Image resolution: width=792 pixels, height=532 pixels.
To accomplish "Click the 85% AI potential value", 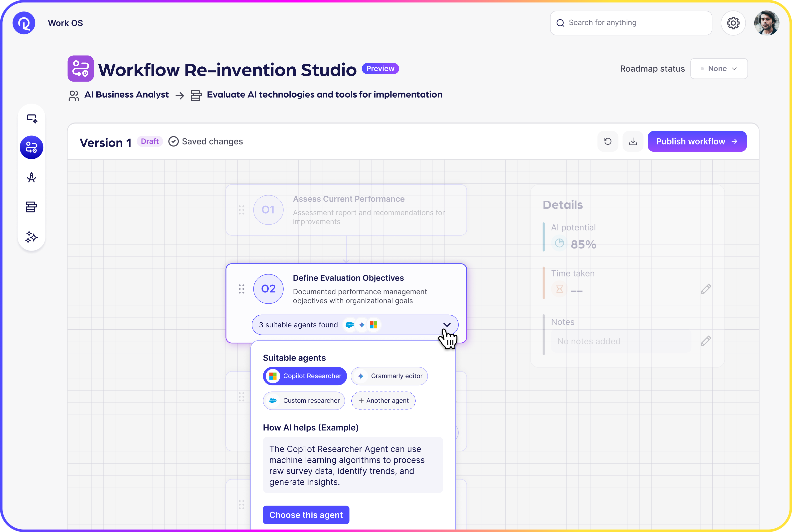I will click(x=583, y=244).
